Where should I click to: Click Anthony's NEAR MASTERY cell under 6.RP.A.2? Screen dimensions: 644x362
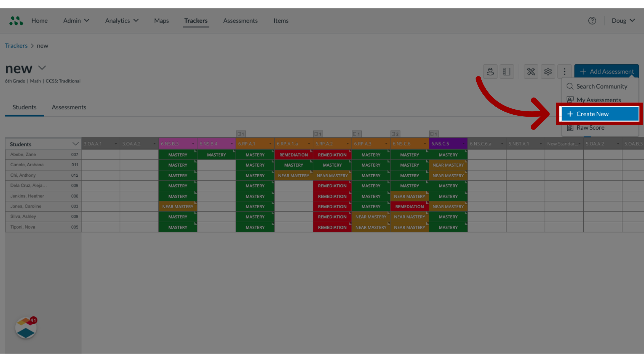(332, 175)
